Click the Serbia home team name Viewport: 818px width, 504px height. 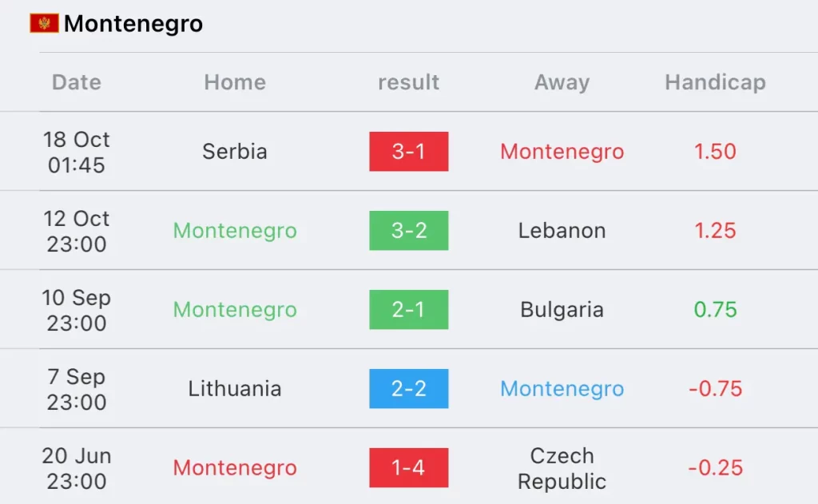pos(235,151)
